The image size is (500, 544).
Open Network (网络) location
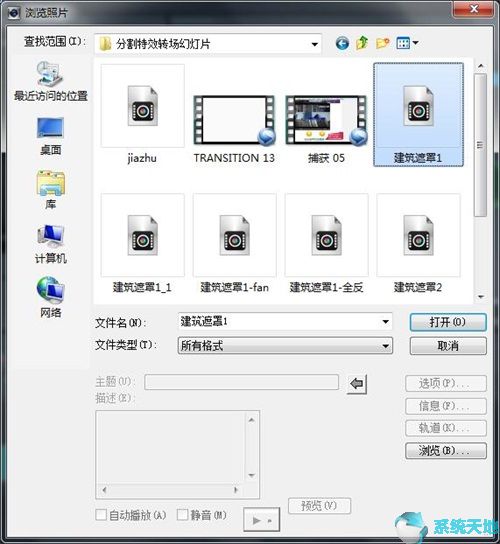click(51, 298)
